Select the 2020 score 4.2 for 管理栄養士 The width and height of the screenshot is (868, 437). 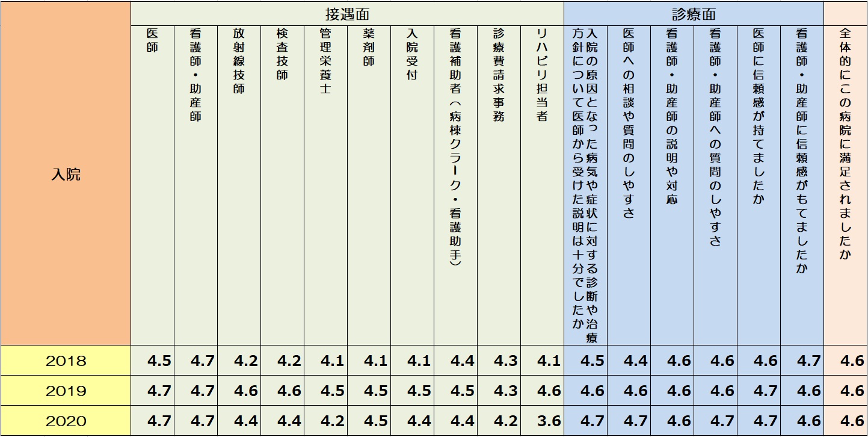click(326, 421)
